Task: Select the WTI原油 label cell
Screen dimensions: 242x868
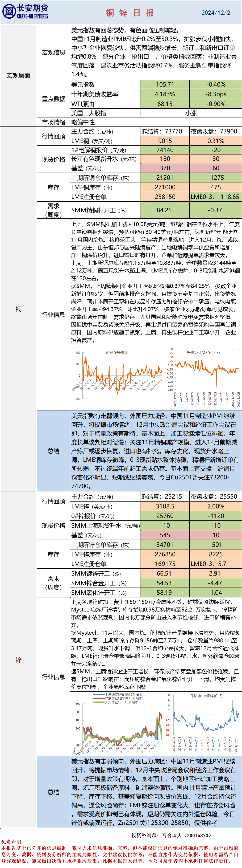Action: (105, 104)
